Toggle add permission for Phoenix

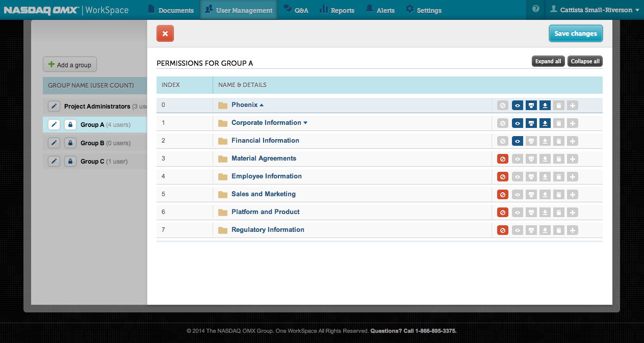coord(573,105)
